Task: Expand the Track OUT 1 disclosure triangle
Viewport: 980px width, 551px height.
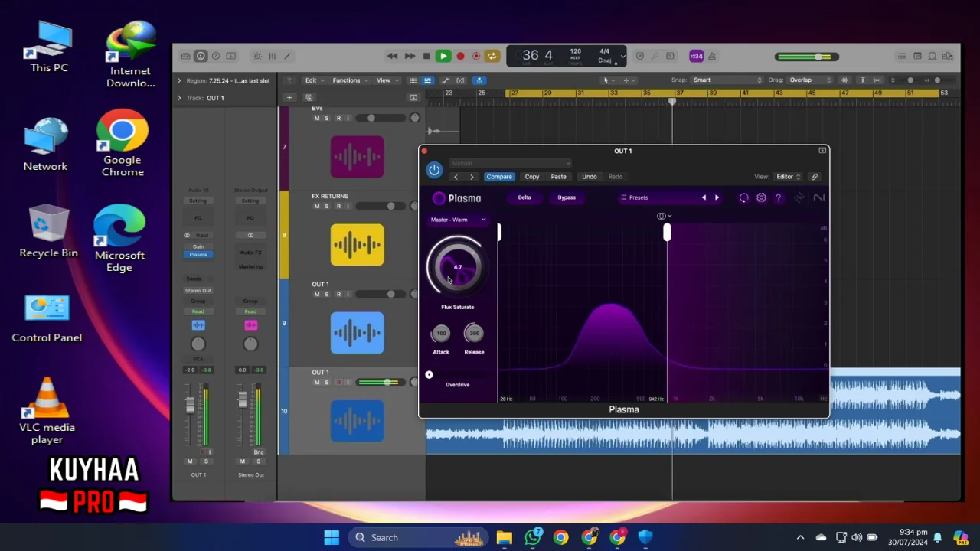Action: [x=179, y=98]
